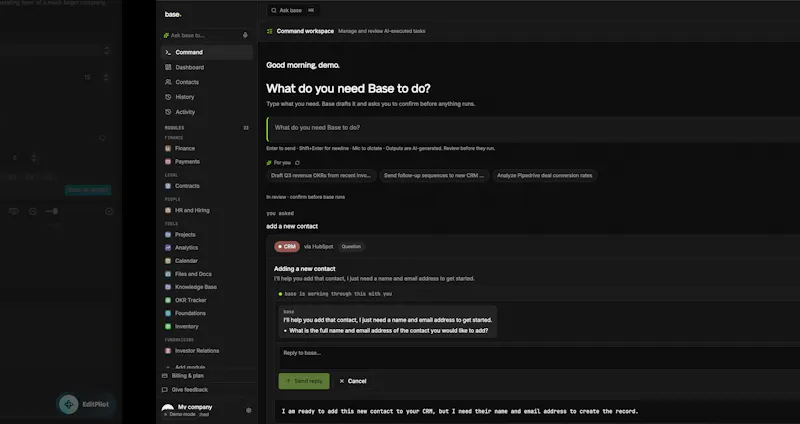Click the base logo in sidebar
800x424 pixels.
(x=173, y=14)
